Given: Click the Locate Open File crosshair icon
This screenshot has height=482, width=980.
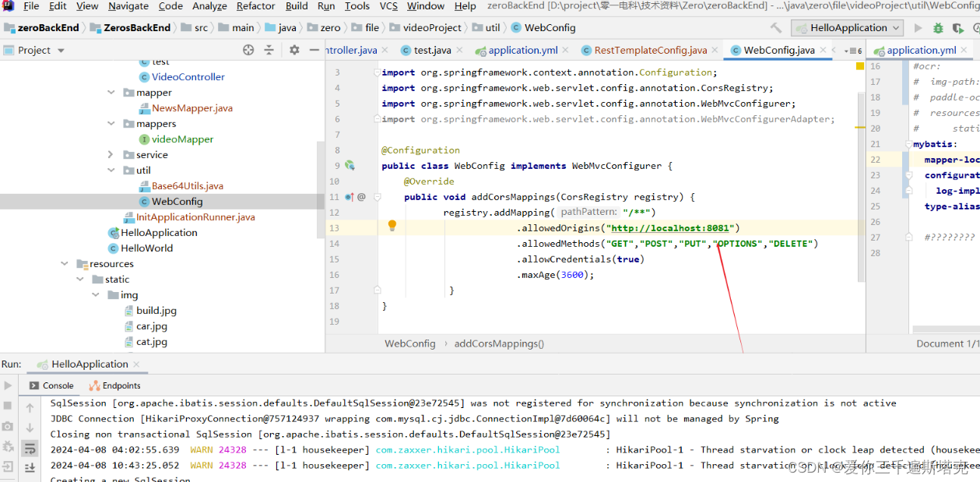Looking at the screenshot, I should coord(248,50).
